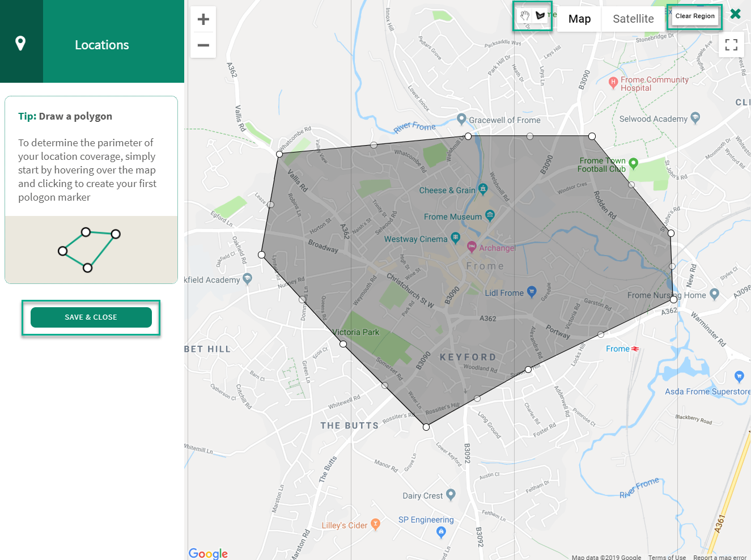Open the Terms of Use link
The height and width of the screenshot is (560, 751).
point(667,557)
